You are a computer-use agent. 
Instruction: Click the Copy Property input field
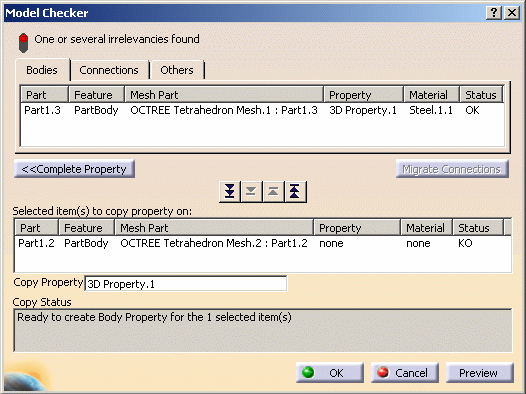point(186,284)
